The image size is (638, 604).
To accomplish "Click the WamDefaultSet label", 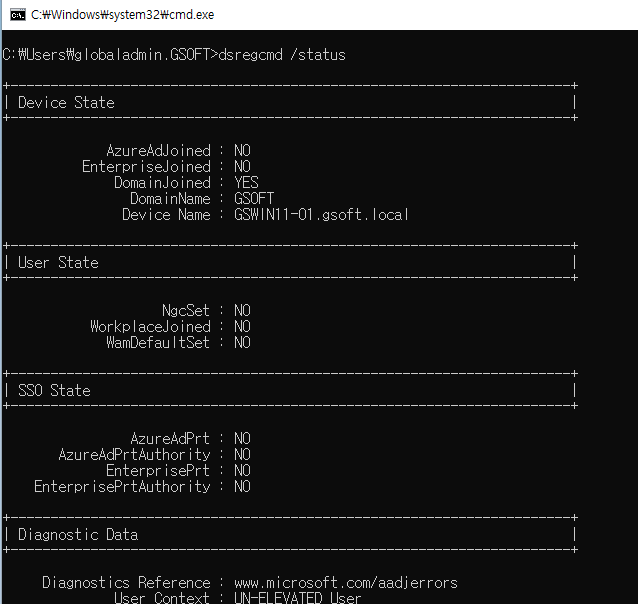I will tap(158, 342).
